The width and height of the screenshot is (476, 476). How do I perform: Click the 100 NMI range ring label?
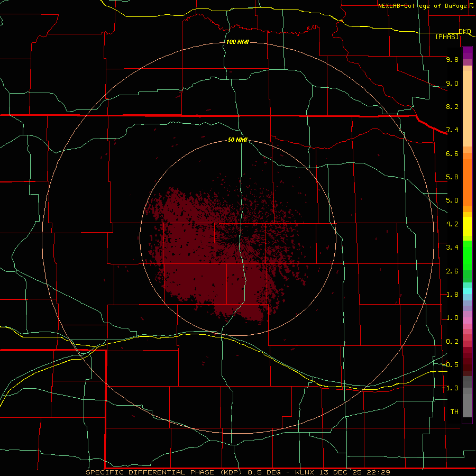(x=237, y=42)
